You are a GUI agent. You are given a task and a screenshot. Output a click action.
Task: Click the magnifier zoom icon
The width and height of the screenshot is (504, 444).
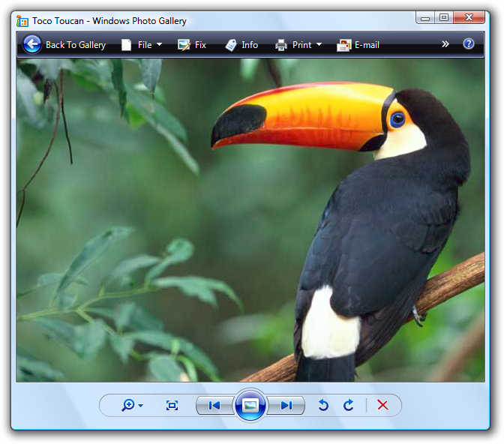(128, 405)
